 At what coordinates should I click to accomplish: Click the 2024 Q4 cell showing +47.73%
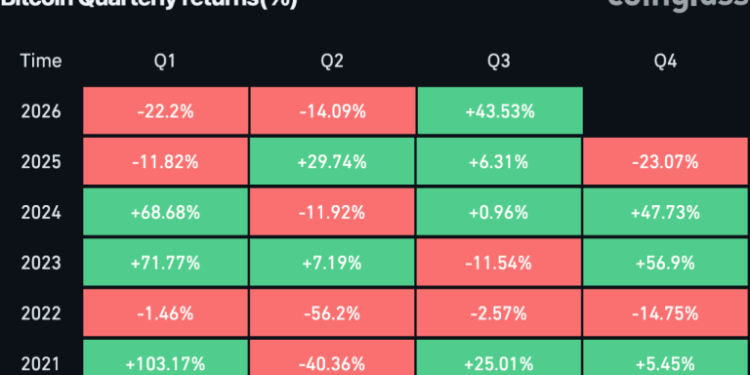tap(666, 212)
